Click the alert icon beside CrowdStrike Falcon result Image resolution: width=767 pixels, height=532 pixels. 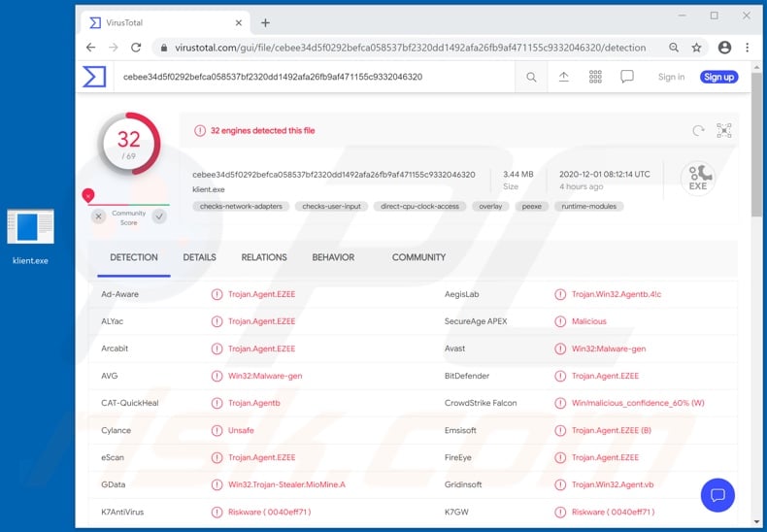560,404
